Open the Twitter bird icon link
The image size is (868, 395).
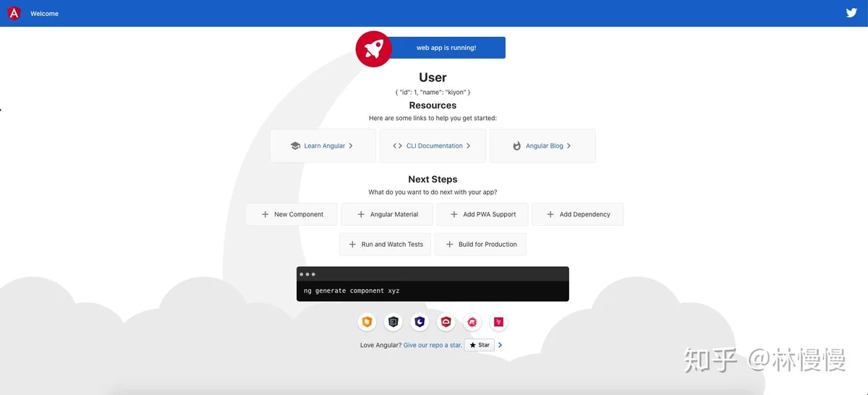(x=851, y=13)
